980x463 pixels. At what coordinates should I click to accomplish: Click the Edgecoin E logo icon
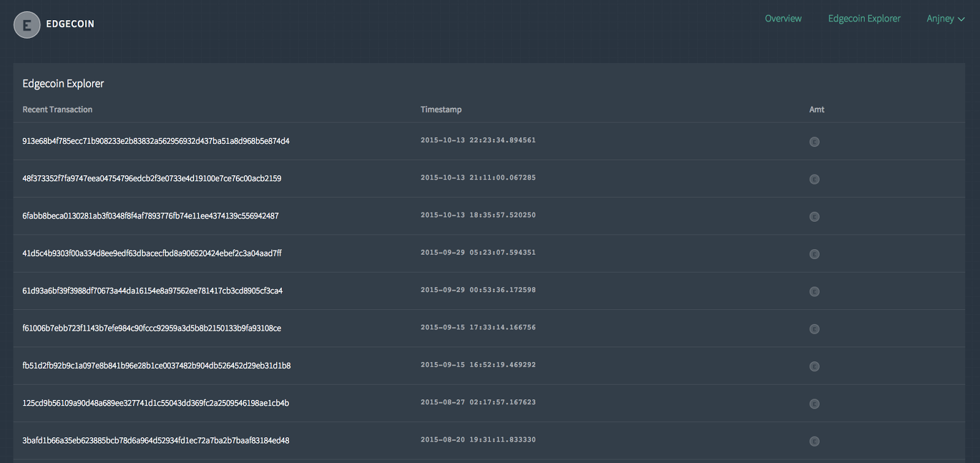27,25
